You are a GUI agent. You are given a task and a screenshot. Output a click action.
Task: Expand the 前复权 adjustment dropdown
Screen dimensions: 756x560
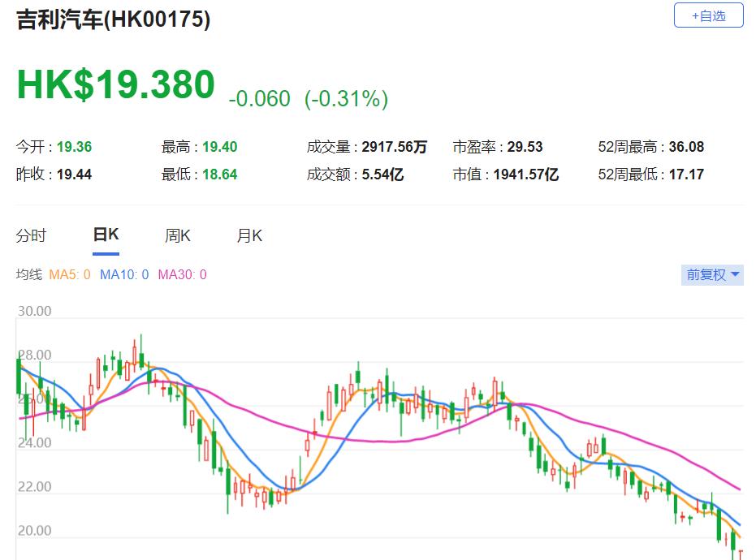pos(712,274)
